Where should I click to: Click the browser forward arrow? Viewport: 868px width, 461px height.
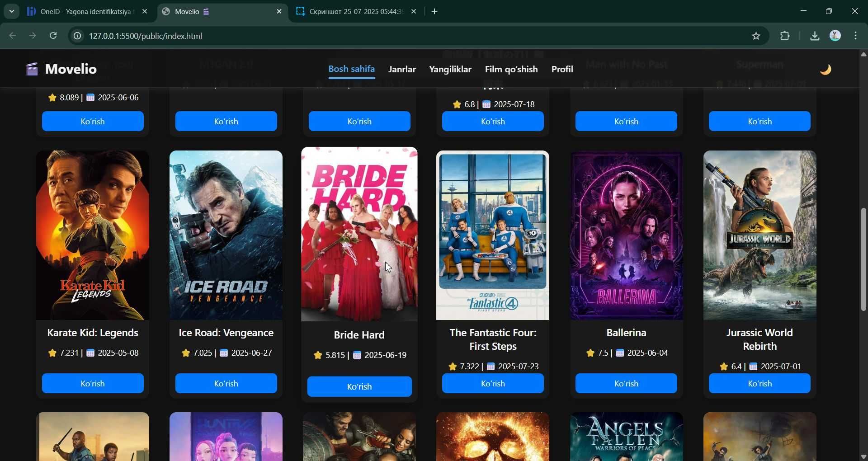(33, 36)
